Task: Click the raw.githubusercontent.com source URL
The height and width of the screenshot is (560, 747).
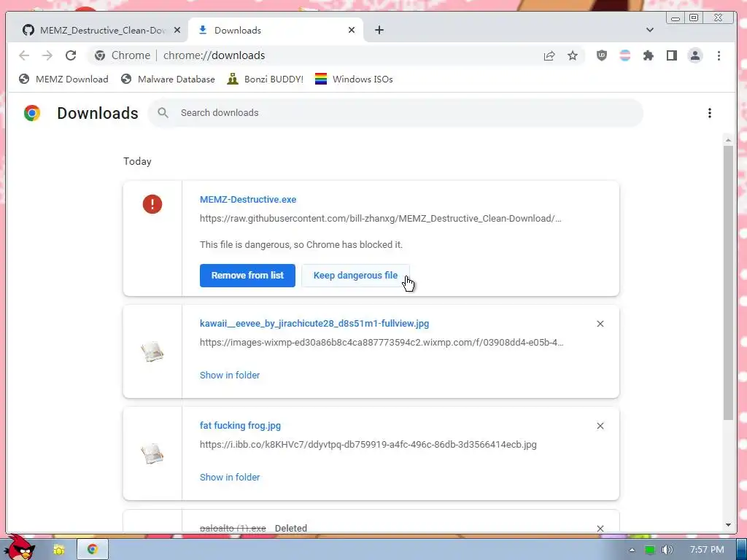Action: pos(380,219)
